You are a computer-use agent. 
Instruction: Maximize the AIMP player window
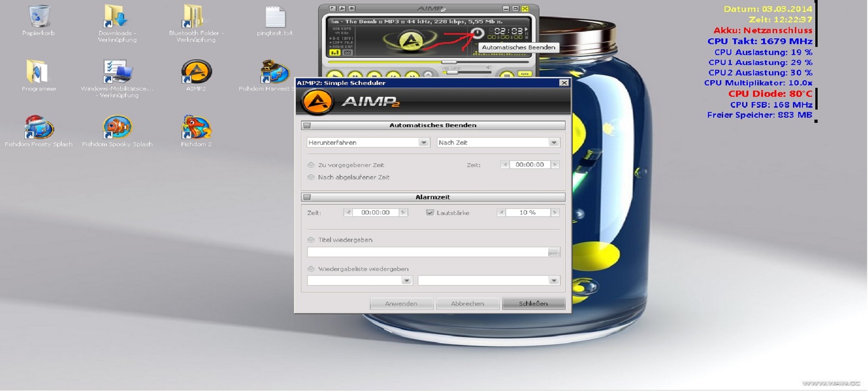click(x=515, y=9)
